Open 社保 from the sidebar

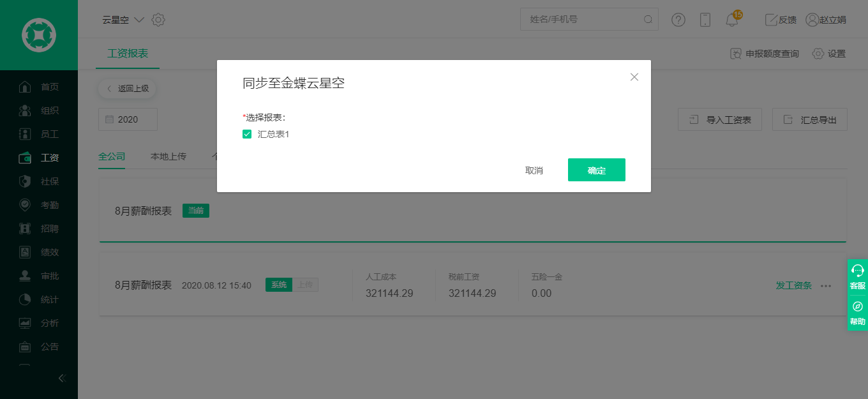pos(39,181)
